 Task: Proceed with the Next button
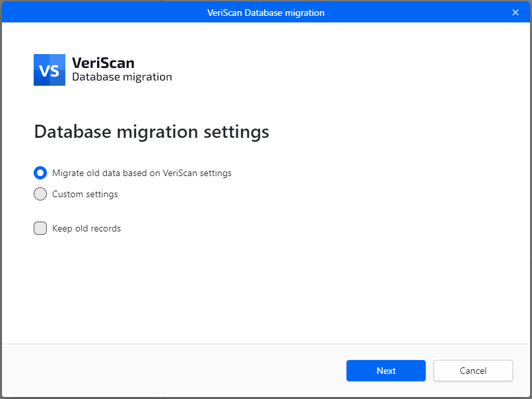[x=385, y=371]
